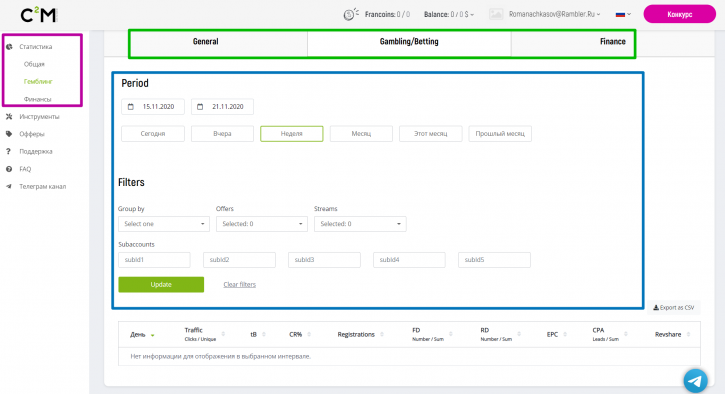Open the Offers dropdown
Screen dimensions: 725x394
[x=262, y=224]
